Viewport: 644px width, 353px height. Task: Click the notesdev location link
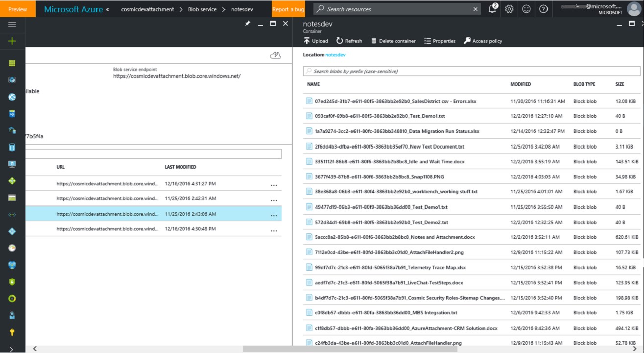coord(335,55)
